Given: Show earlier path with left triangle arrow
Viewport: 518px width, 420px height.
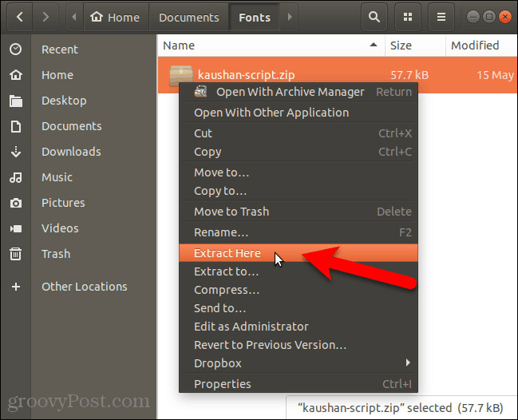Looking at the screenshot, I should [74, 17].
